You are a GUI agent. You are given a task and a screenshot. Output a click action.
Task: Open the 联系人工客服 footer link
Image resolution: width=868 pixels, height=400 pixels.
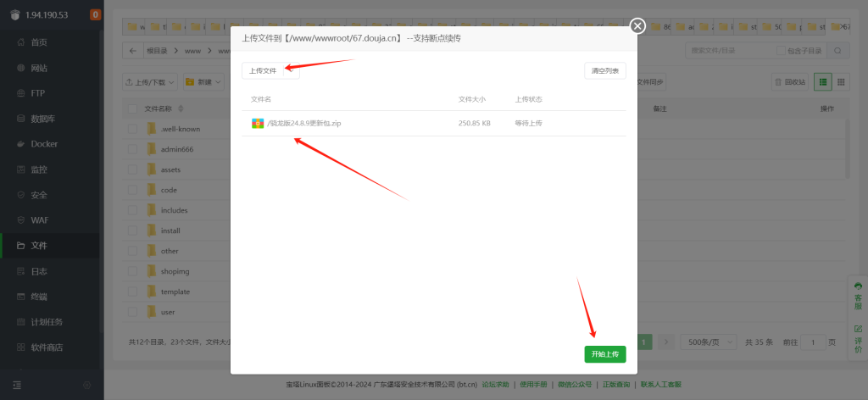[x=661, y=385]
